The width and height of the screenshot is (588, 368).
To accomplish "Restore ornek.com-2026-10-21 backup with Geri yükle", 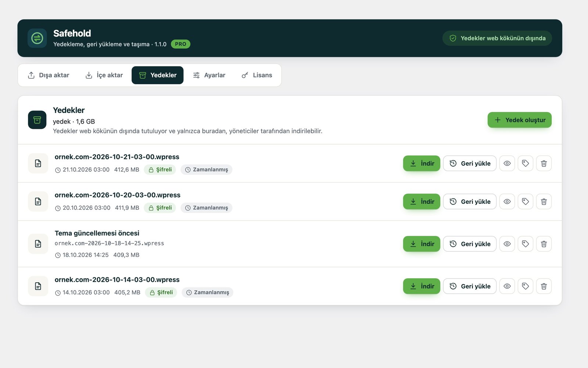I will pos(470,163).
